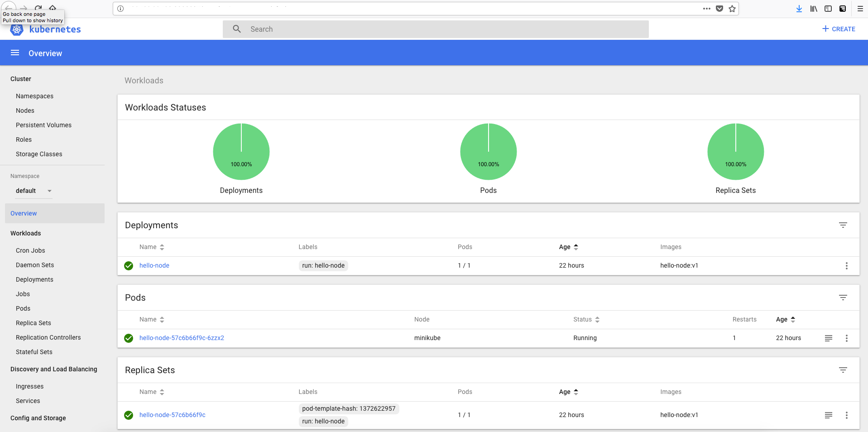Select Overview in the sidebar
The height and width of the screenshot is (432, 868).
(x=55, y=213)
